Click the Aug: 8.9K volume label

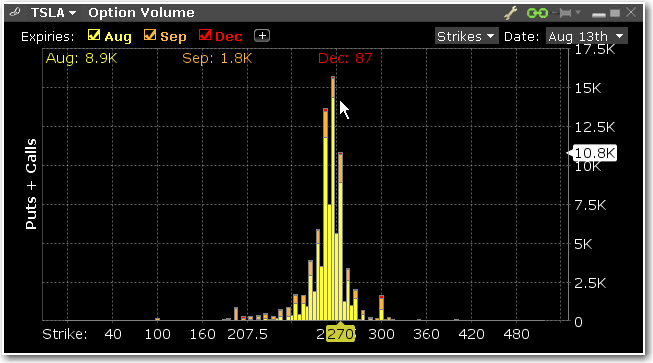click(81, 58)
